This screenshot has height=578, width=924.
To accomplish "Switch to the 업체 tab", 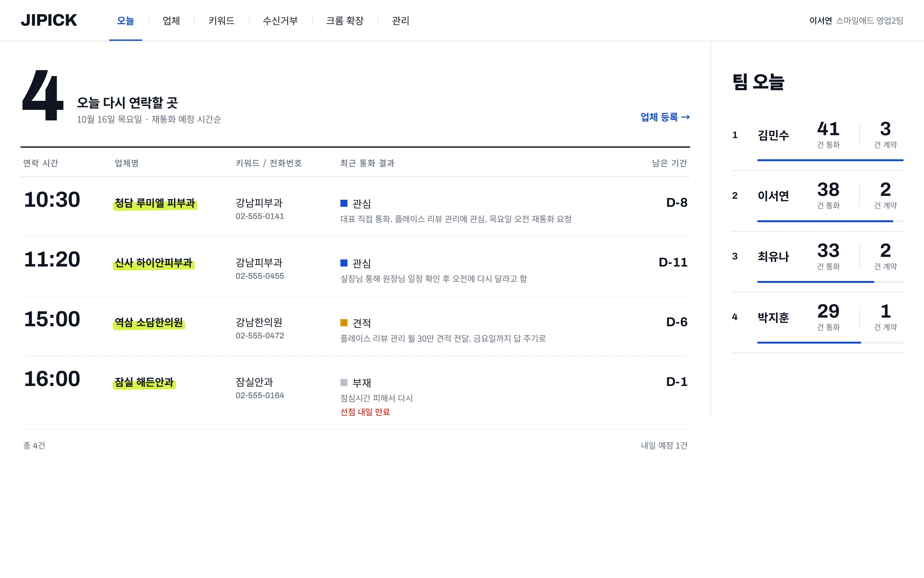I will [171, 21].
